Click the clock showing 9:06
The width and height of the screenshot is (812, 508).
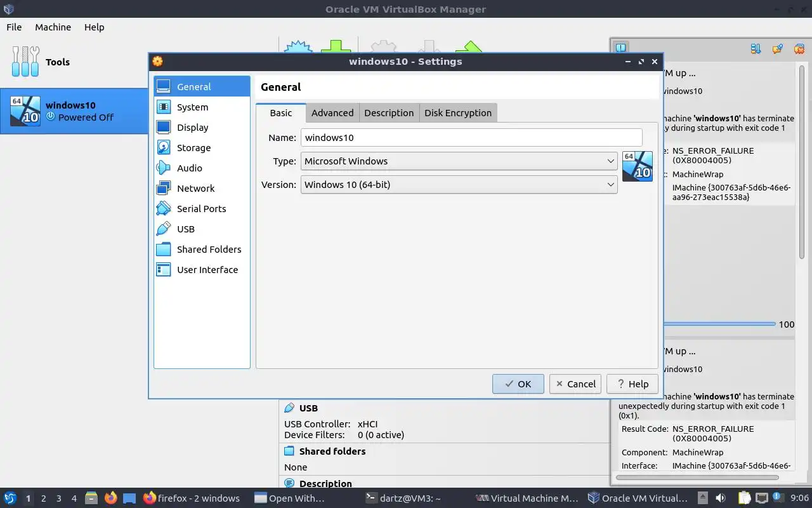pyautogui.click(x=799, y=498)
